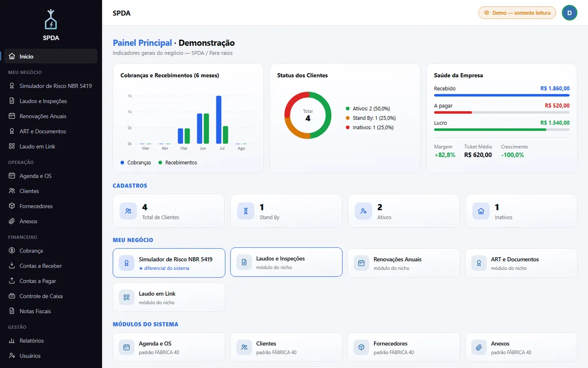The image size is (588, 368).
Task: Click the Contas a Pagar upload icon
Action: [12, 281]
